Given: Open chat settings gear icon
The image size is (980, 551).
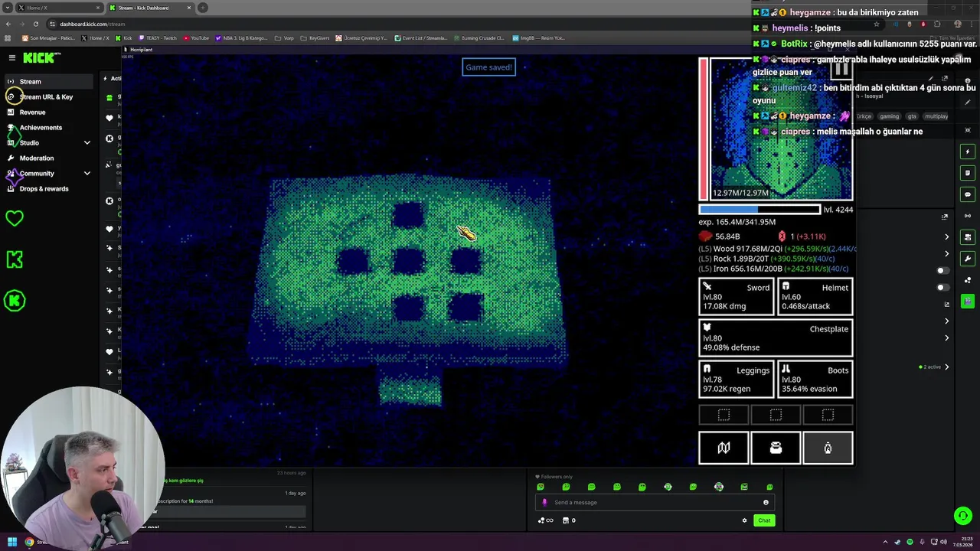Looking at the screenshot, I should (x=744, y=520).
